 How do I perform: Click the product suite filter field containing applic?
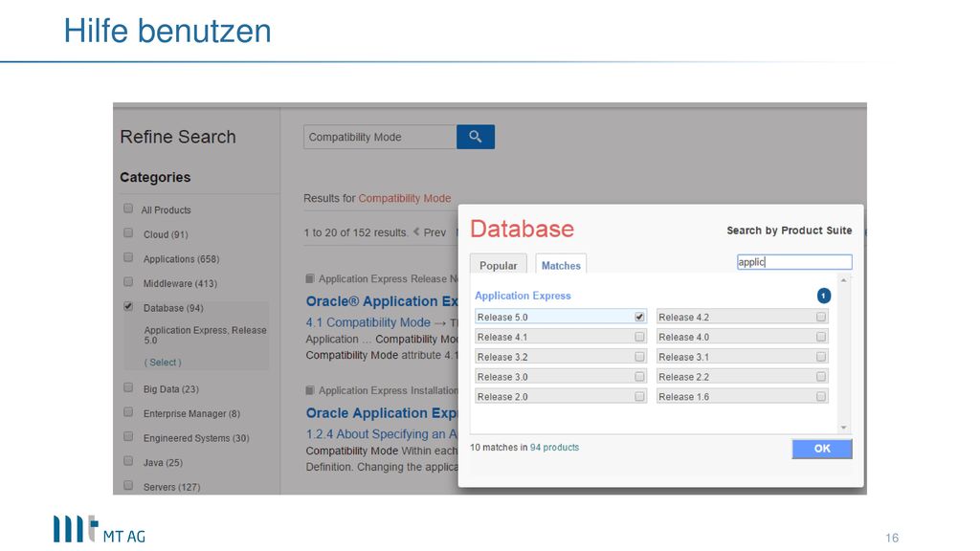tap(794, 262)
